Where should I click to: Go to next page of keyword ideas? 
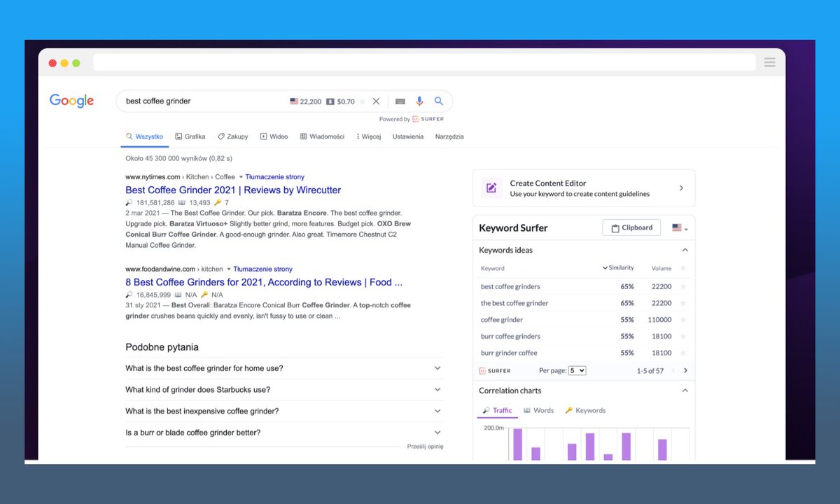pos(685,370)
